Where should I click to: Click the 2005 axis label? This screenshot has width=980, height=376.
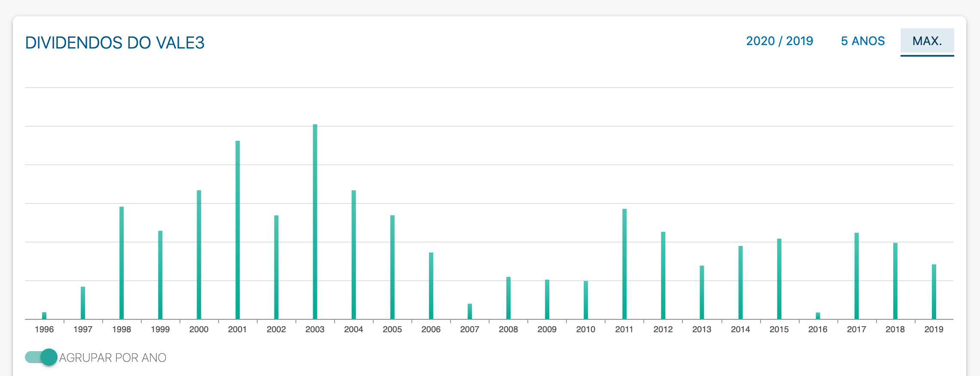click(x=392, y=329)
